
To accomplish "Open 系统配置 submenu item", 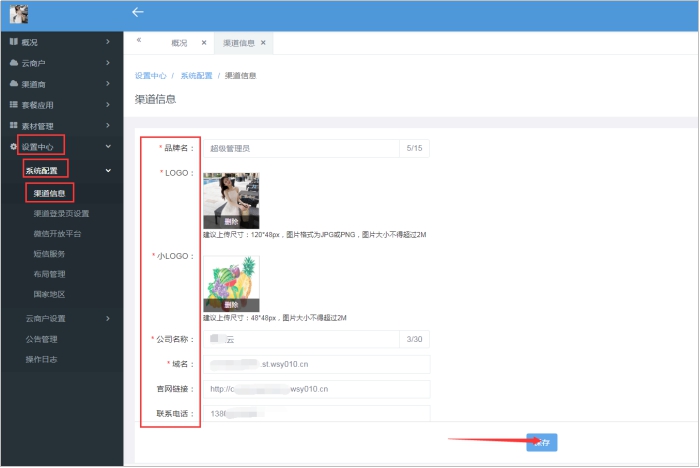I will click(42, 171).
